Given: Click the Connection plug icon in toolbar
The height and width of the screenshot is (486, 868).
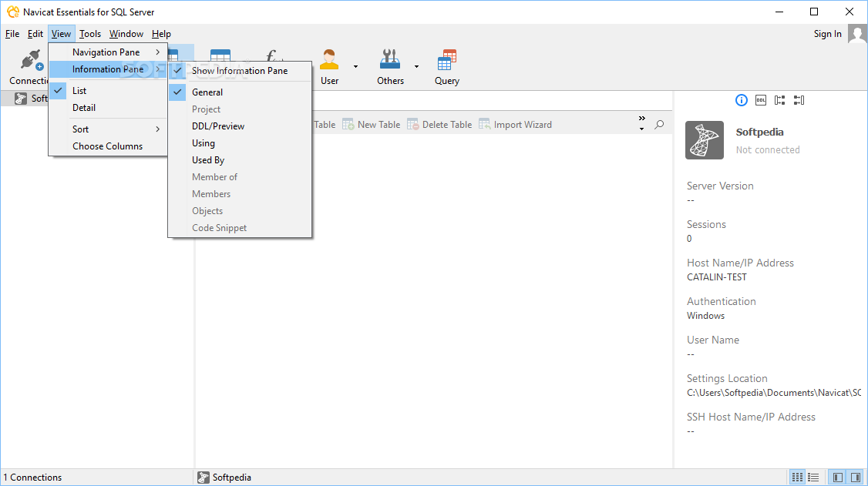Looking at the screenshot, I should [32, 60].
